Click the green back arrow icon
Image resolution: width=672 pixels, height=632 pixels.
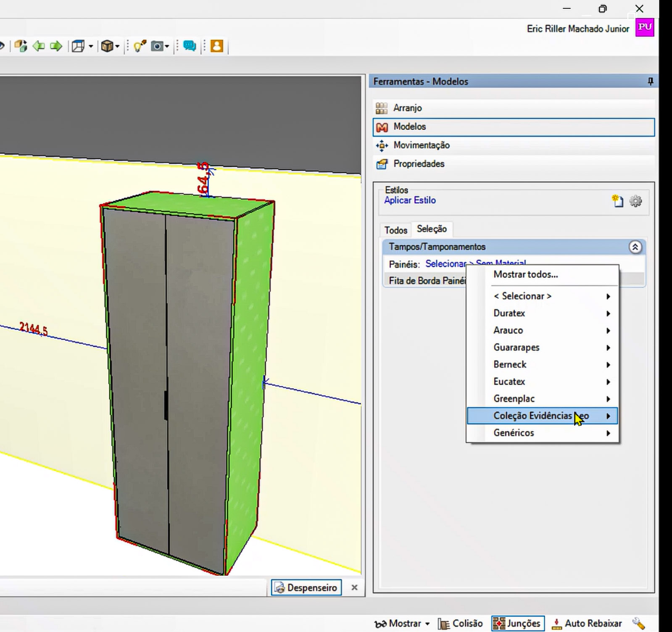pyautogui.click(x=39, y=46)
